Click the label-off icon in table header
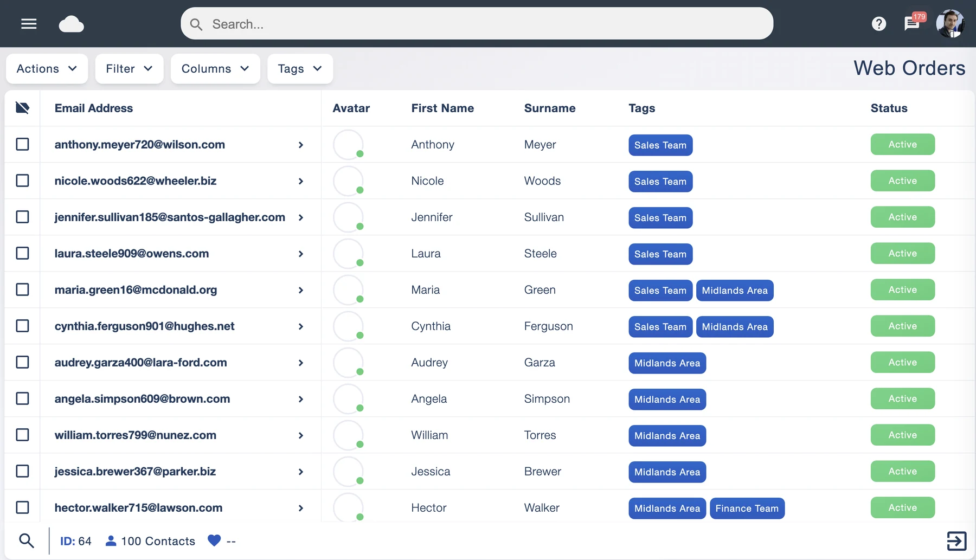 [x=22, y=108]
